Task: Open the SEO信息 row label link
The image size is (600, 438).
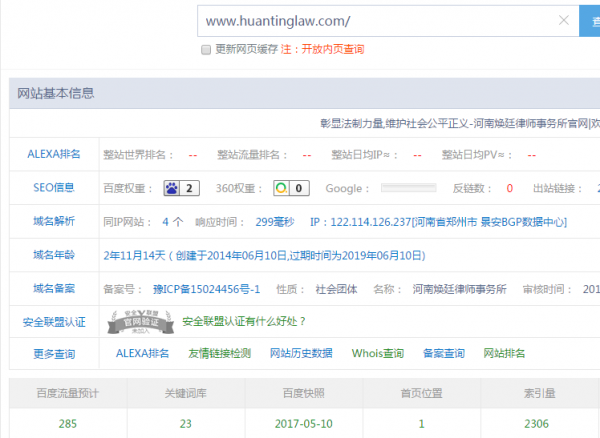Action: pyautogui.click(x=54, y=187)
